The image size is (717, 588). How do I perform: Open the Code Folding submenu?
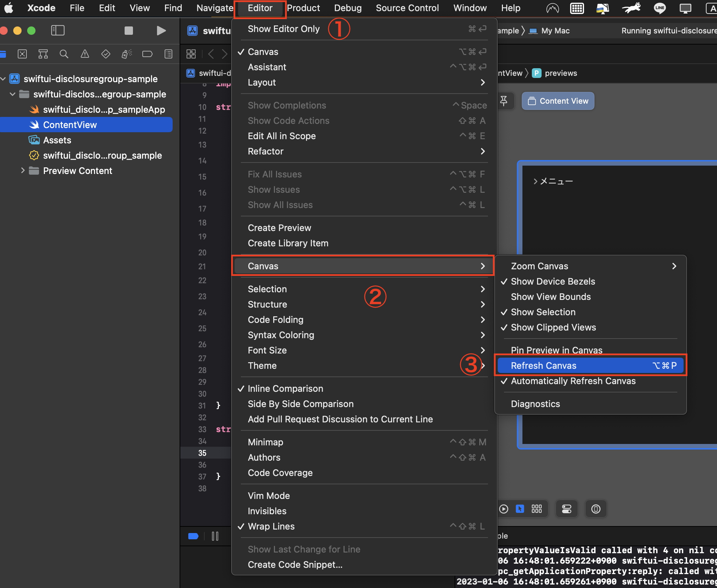pos(364,320)
